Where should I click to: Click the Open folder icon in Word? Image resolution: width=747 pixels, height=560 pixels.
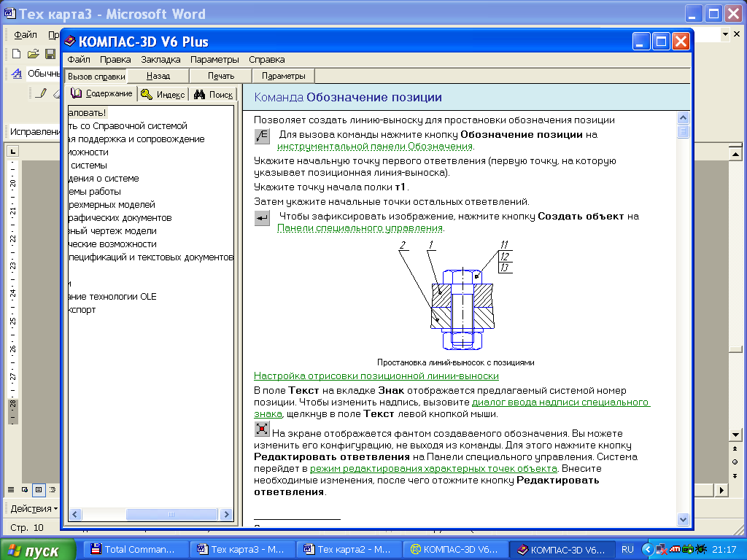pyautogui.click(x=33, y=54)
